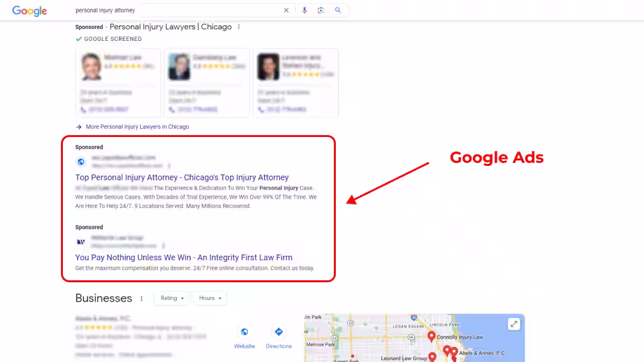Open More Personal Injury Lawyers in Chicago link
Screen dimensions: 644x362
[137, 127]
